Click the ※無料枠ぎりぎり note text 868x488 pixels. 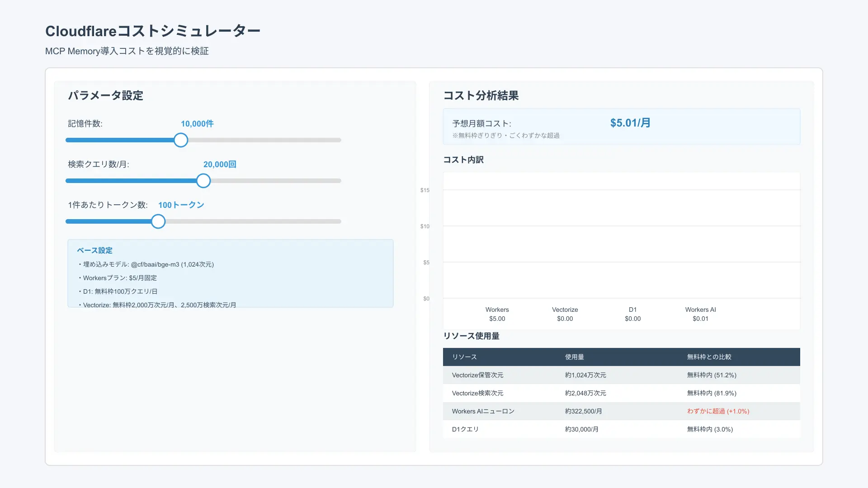506,136
